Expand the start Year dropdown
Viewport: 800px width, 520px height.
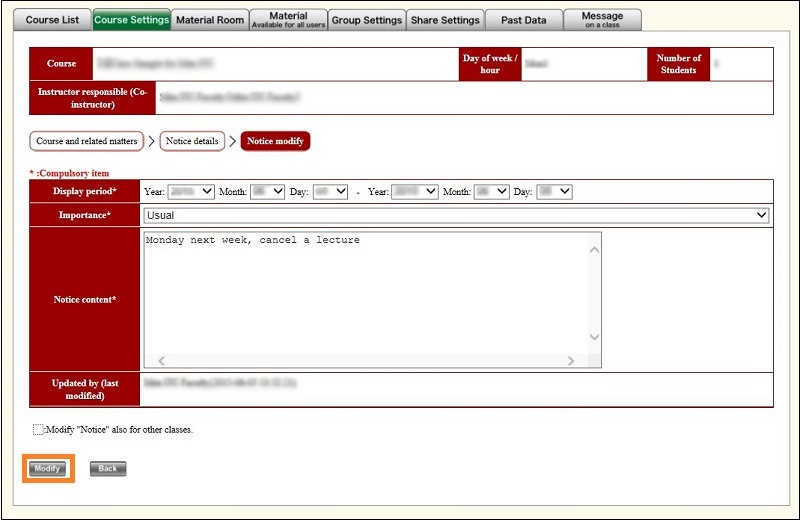point(191,191)
